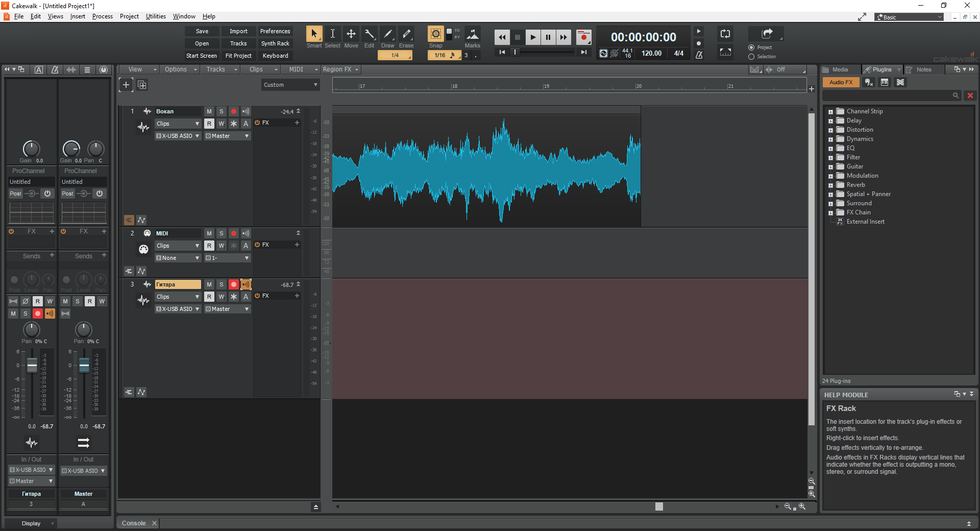Viewport: 980px width, 531px height.
Task: Select the Selection export radio button
Action: [x=751, y=57]
